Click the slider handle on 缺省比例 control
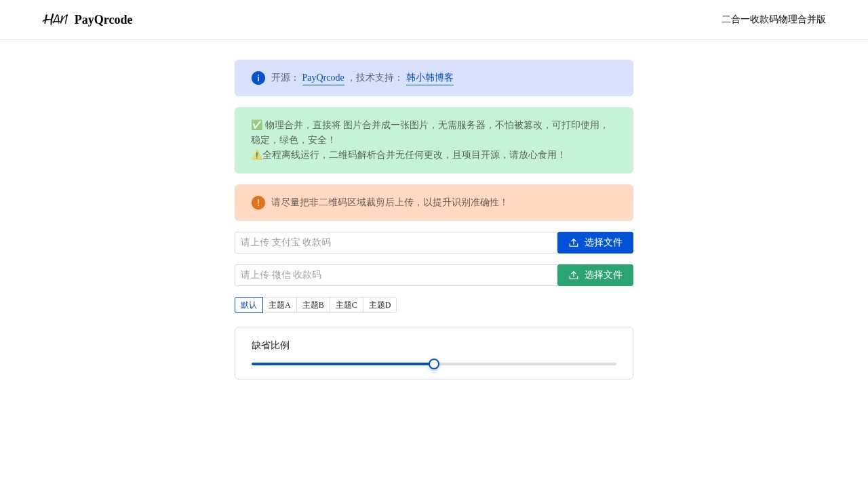 click(434, 364)
